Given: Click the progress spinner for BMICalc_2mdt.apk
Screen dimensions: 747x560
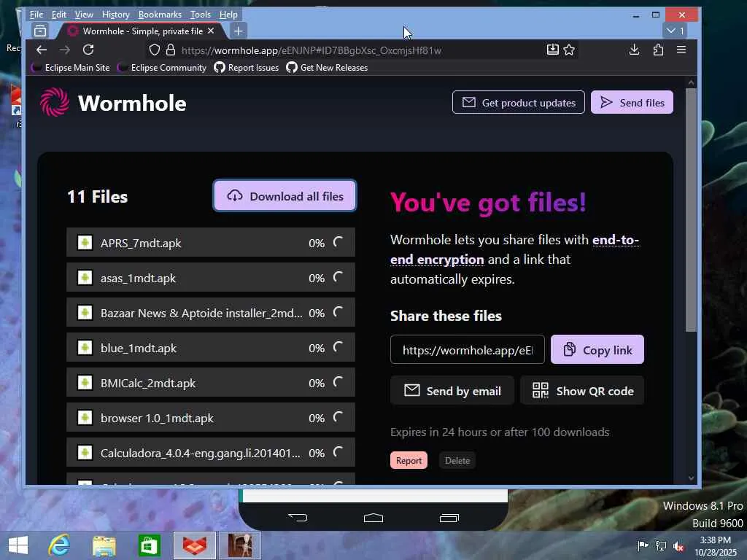Looking at the screenshot, I should [338, 382].
